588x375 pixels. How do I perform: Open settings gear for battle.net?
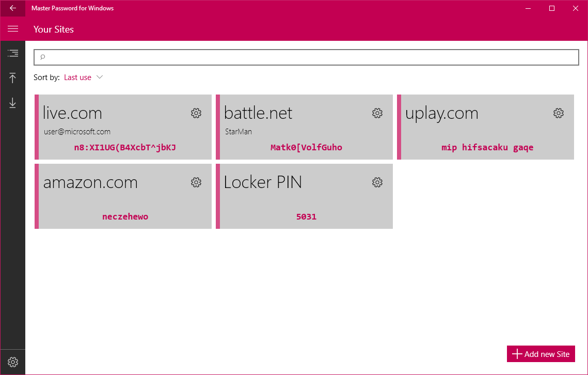coord(377,113)
